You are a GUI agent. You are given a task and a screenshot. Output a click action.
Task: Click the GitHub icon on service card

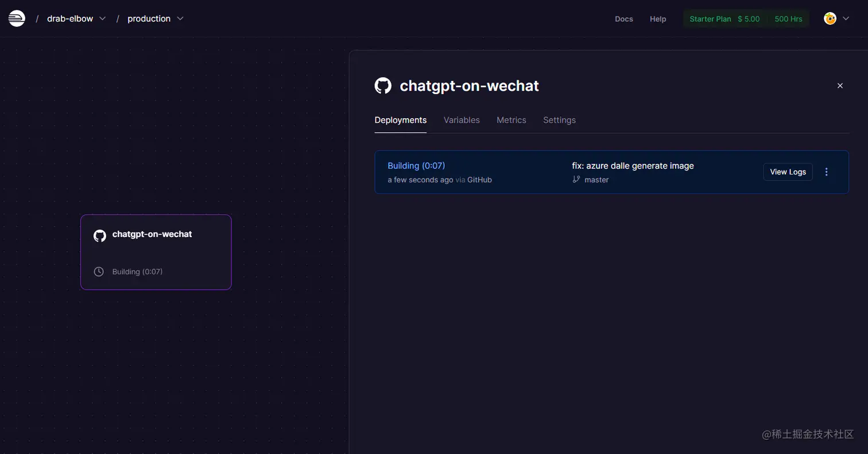point(100,235)
